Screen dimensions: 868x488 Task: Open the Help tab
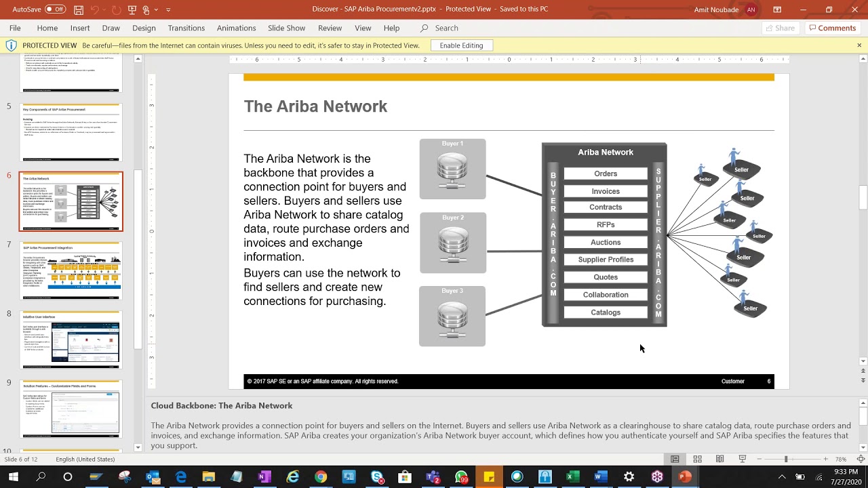(x=392, y=28)
